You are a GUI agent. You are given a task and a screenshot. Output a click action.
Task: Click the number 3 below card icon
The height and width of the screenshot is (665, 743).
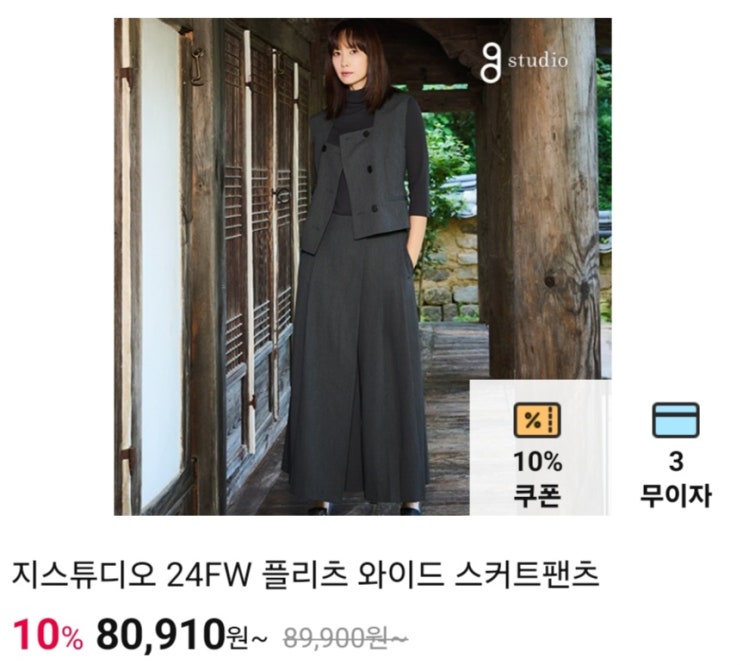click(676, 461)
